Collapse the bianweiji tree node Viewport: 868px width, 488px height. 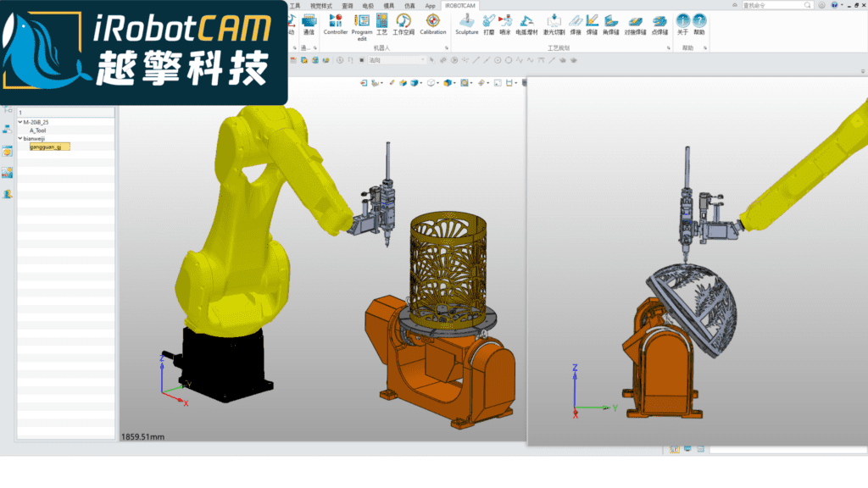pyautogui.click(x=20, y=138)
